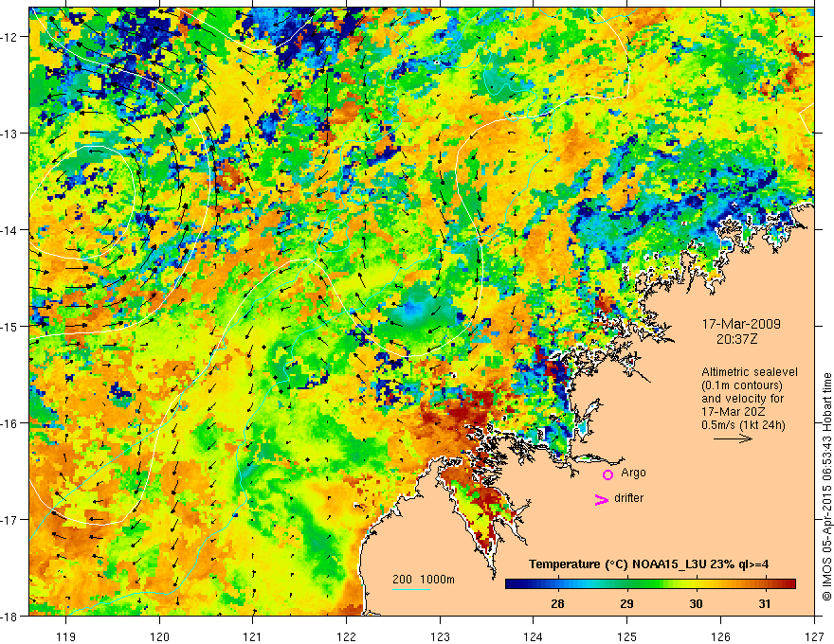Click the 'Altimetric sealevel' label
This screenshot has height=644, width=834.
[x=750, y=372]
